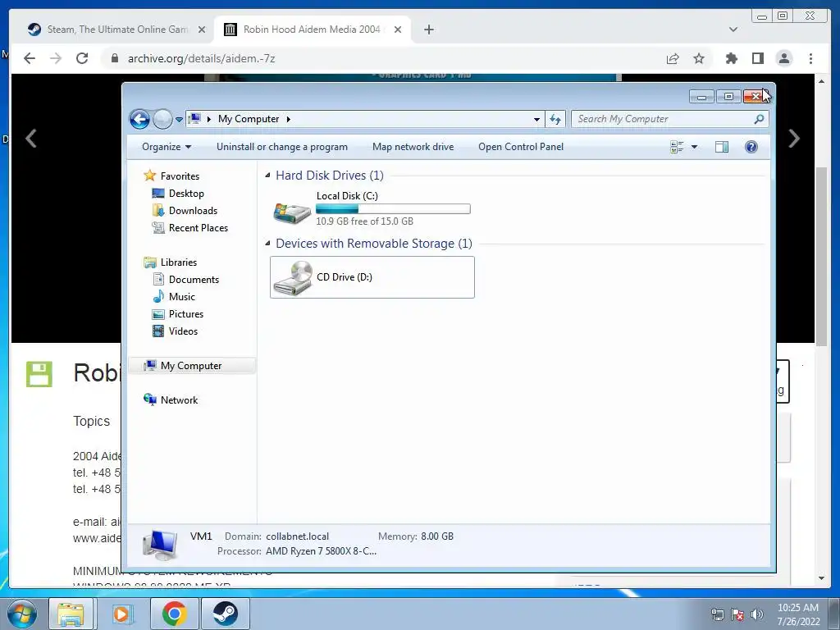840x630 pixels.
Task: Select the CD Drive (D:) icon
Action: coord(292,277)
